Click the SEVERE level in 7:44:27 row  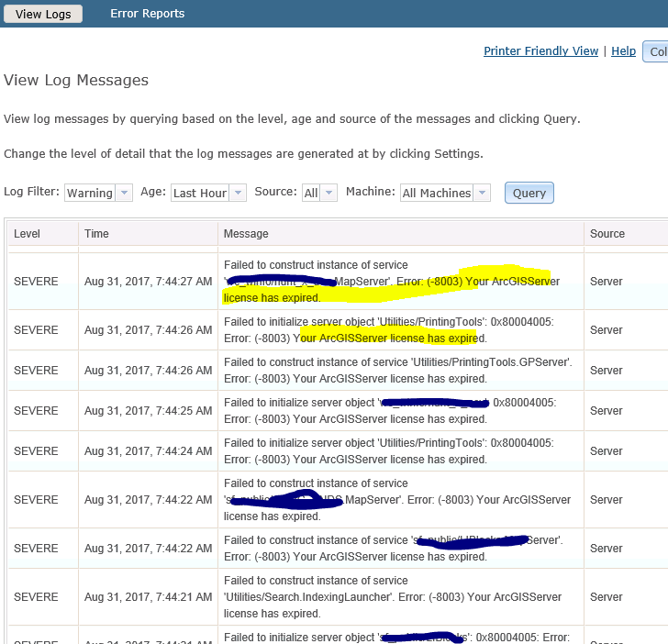click(36, 282)
